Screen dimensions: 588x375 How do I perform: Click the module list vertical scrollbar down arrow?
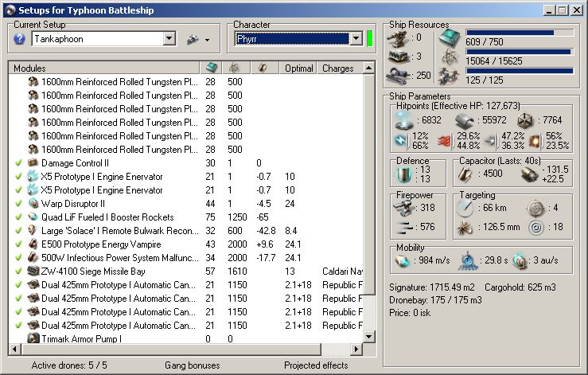click(x=368, y=337)
